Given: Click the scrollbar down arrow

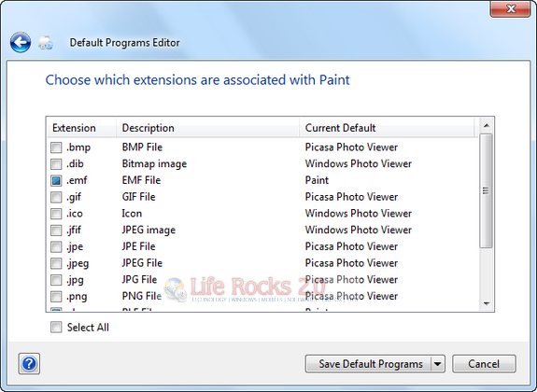Looking at the screenshot, I should pos(487,303).
